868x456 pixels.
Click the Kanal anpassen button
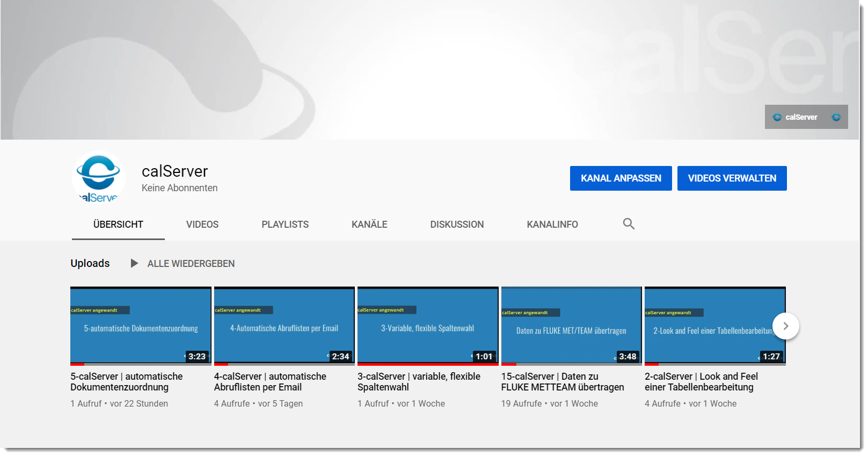tap(621, 178)
